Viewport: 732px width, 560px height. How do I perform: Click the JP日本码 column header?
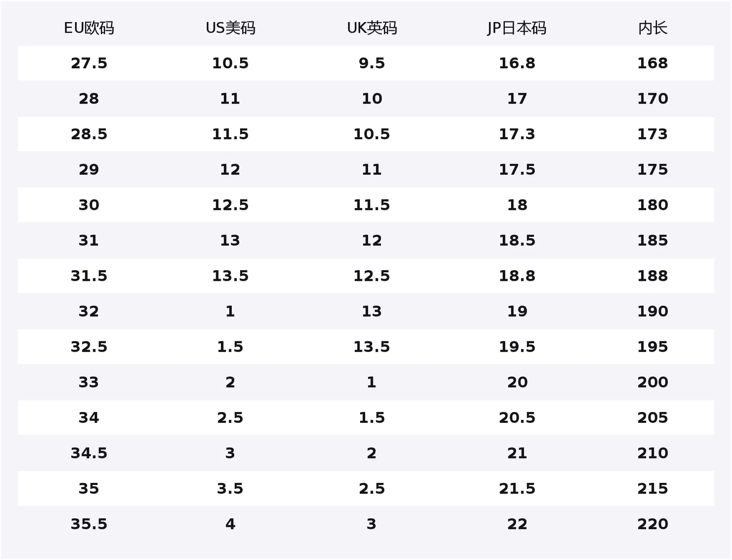(517, 28)
